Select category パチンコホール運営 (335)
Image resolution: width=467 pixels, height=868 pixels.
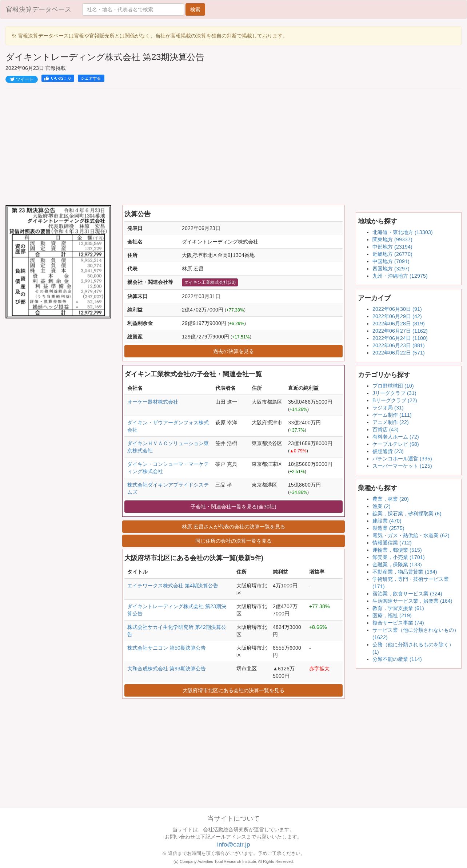click(402, 459)
